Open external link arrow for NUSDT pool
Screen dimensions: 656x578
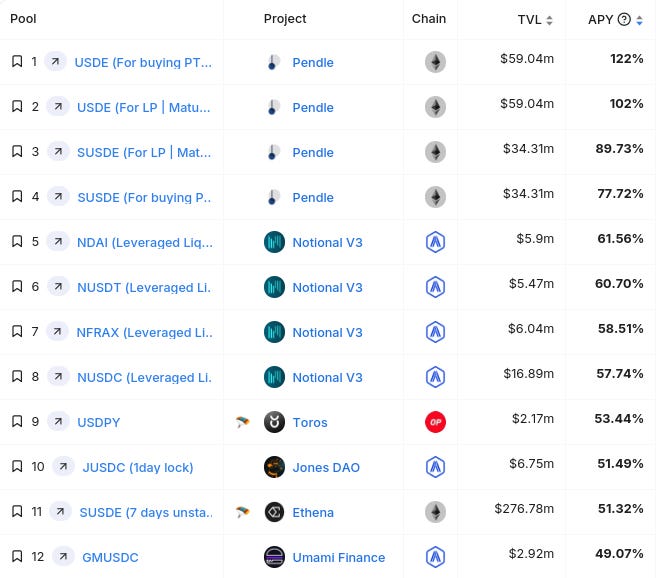58,286
